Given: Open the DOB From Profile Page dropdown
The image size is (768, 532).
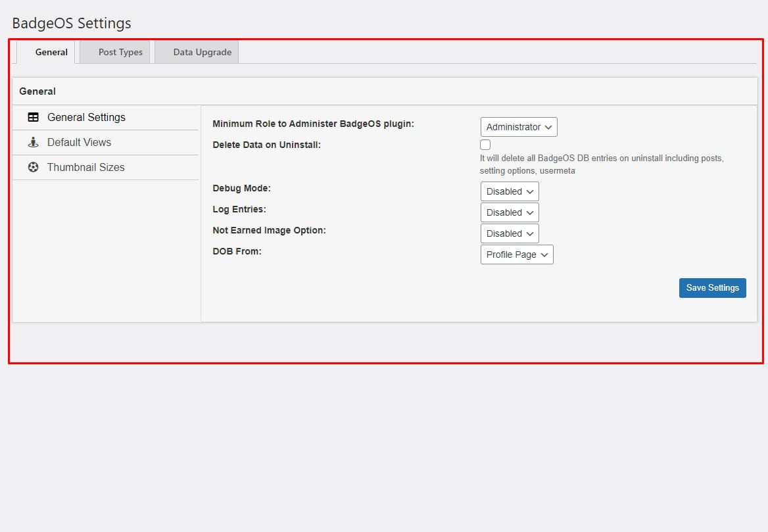Looking at the screenshot, I should click(516, 254).
